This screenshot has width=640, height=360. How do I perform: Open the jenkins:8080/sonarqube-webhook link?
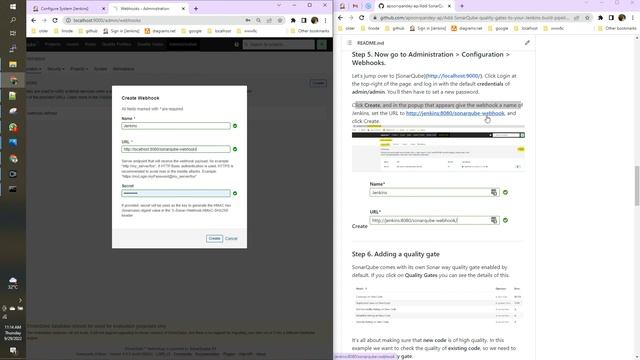click(455, 113)
